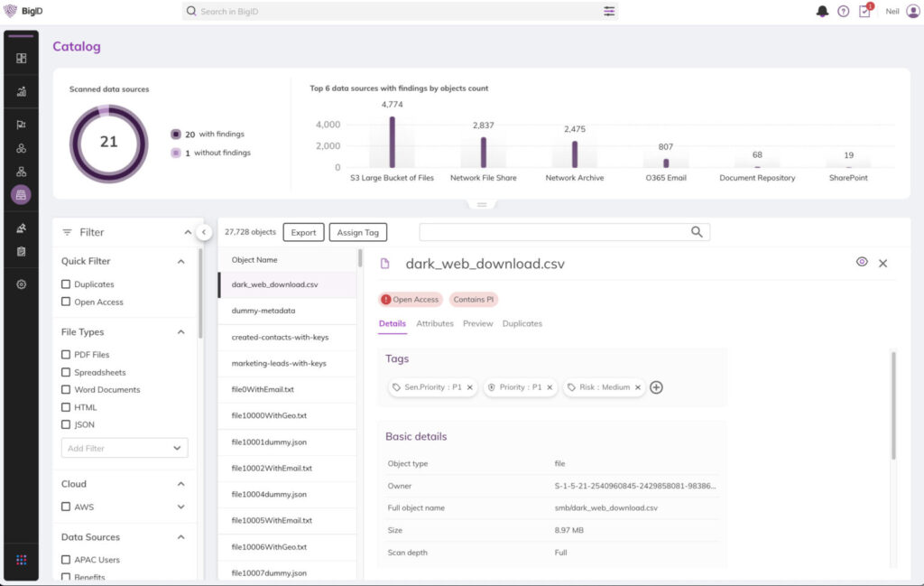The height and width of the screenshot is (586, 924).
Task: Click the Neil username
Action: (x=892, y=11)
